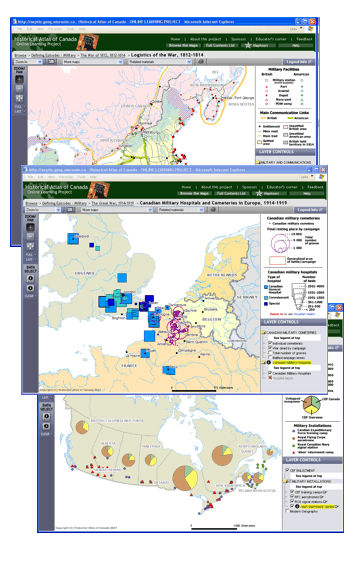Open About this project in Logistics window
The height and width of the screenshot is (586, 360).
pyautogui.click(x=205, y=39)
